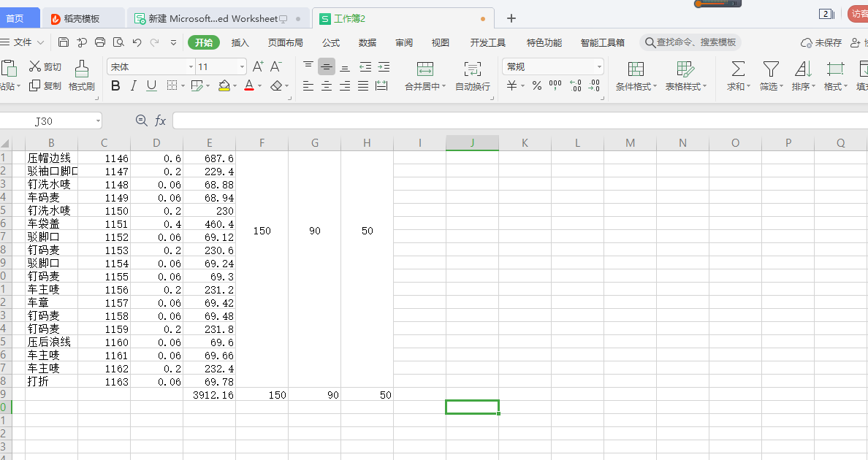Screen dimensions: 868x460
Task: Click the Table Style (表格样式) icon
Action: (685, 69)
